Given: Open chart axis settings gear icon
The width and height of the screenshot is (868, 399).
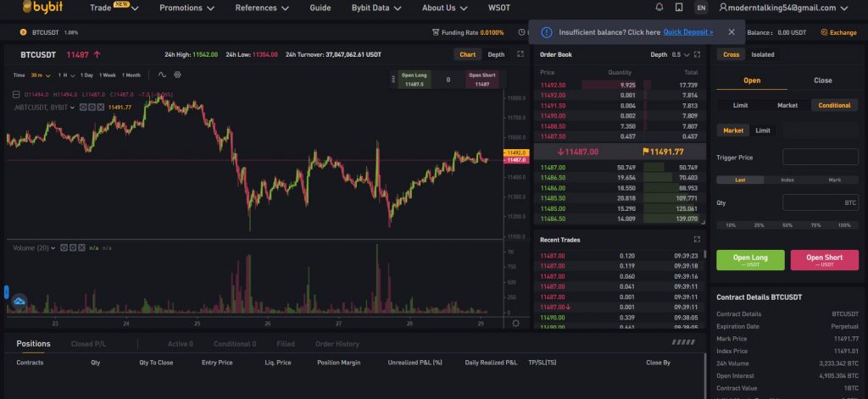Looking at the screenshot, I should [x=516, y=323].
